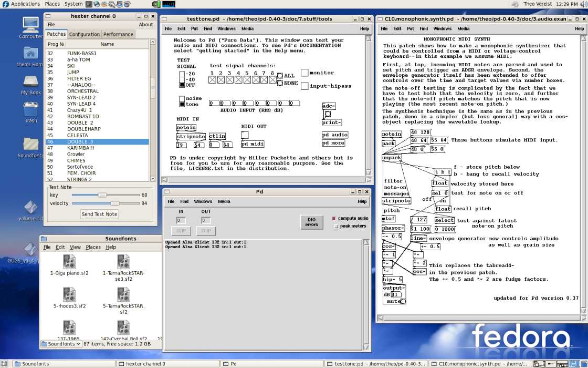Viewport: 588px width, 368px height.
Task: Toggle peak meters in Pd window
Action: (336, 226)
